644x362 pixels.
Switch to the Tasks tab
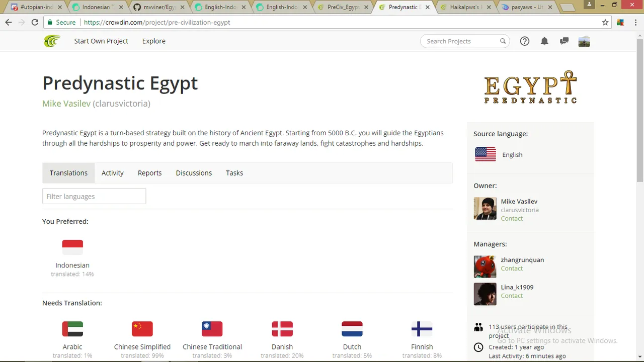click(234, 173)
